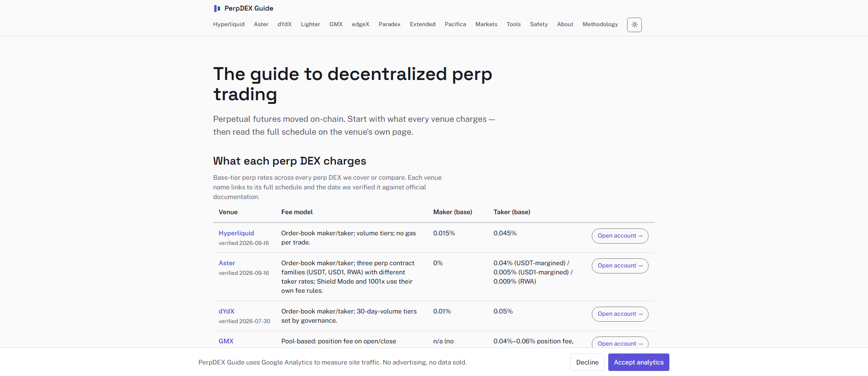
Task: Decline the analytics cookie banner
Action: click(587, 362)
